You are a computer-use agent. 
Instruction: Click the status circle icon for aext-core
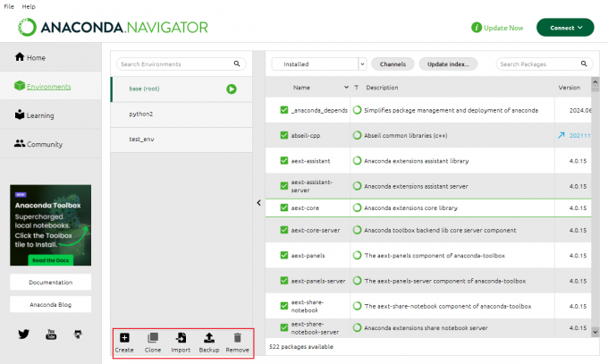point(357,207)
